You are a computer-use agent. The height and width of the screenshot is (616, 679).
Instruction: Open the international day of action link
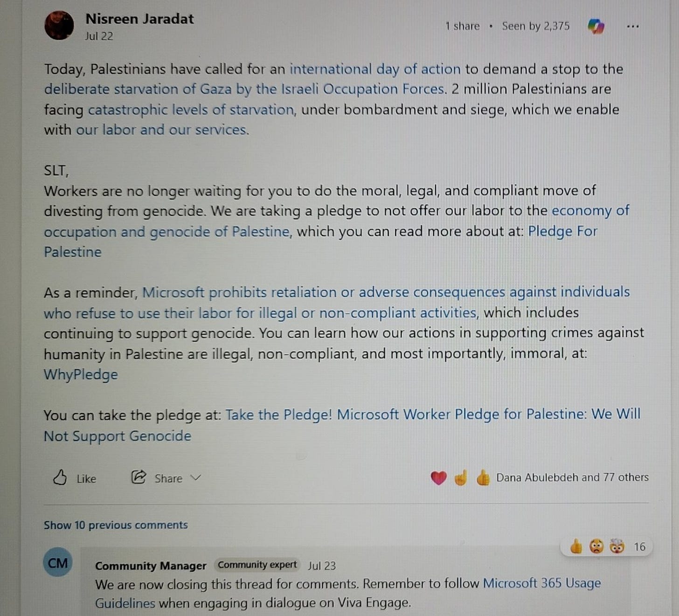375,69
